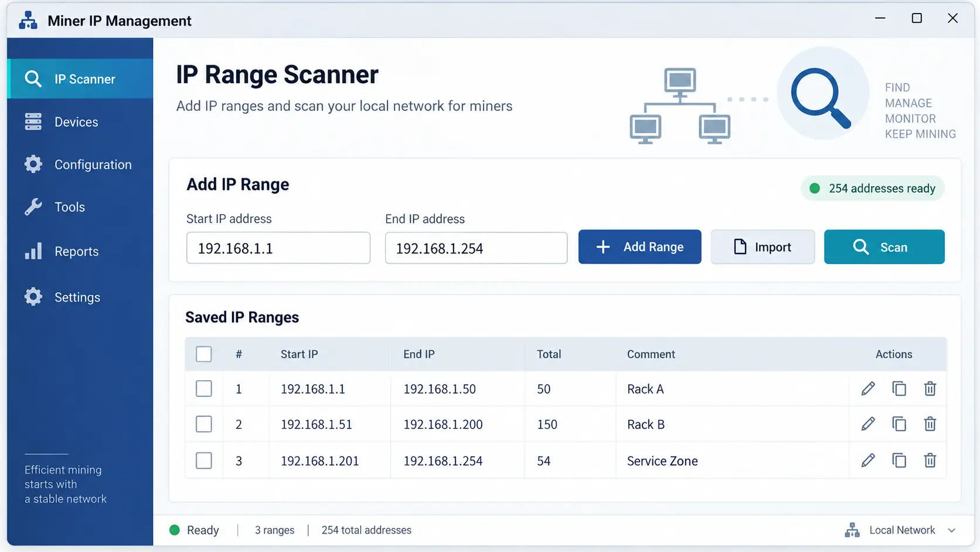This screenshot has height=552, width=980.
Task: Click the app logo in title bar
Action: coord(28,21)
